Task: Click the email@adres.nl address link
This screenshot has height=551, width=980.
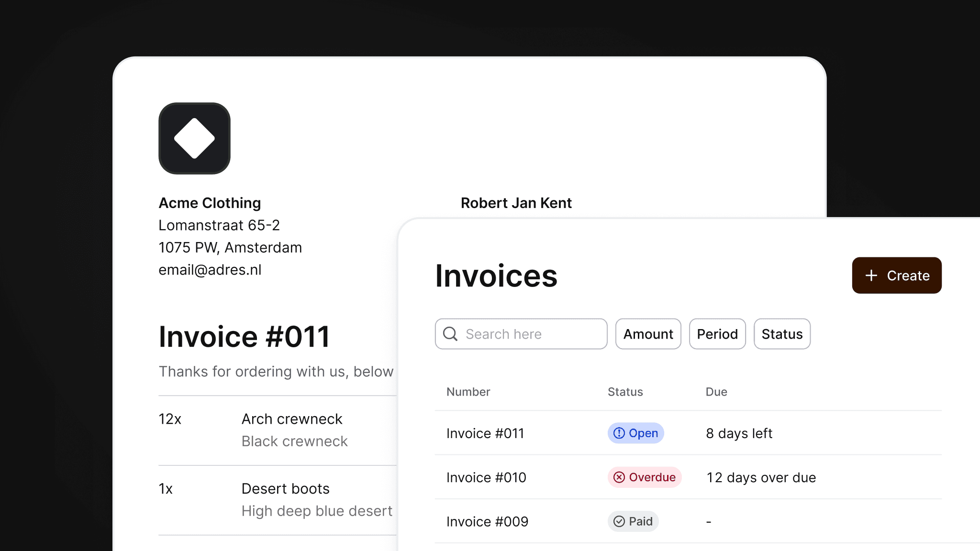Action: (x=210, y=270)
